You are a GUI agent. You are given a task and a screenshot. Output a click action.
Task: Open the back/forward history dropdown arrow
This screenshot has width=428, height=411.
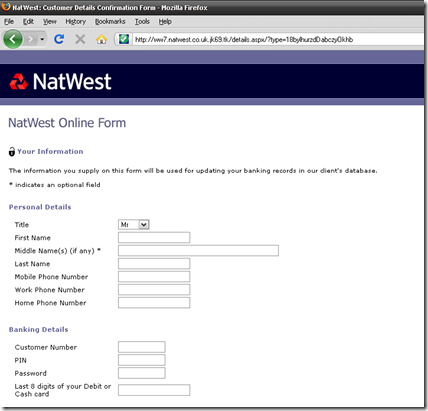click(x=42, y=39)
